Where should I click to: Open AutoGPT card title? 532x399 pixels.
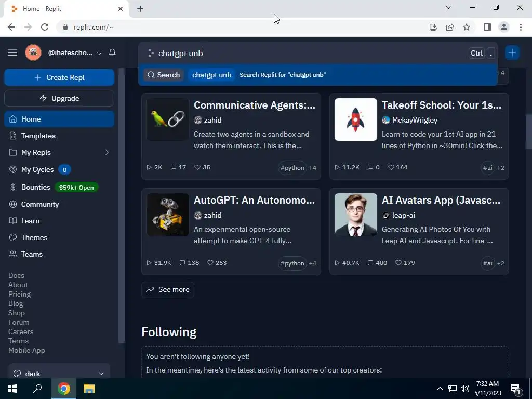point(254,200)
